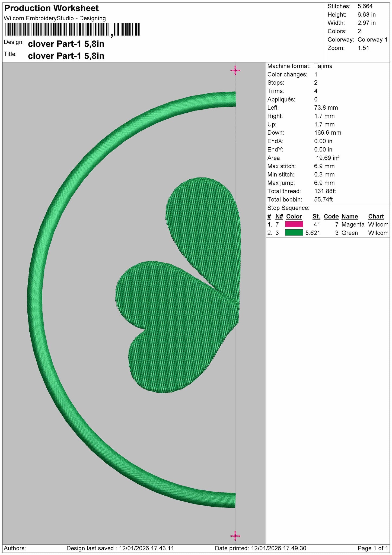This screenshot has height=555, width=392.
Task: Click the 'Page 1 of 1' footer text
Action: pos(373,548)
